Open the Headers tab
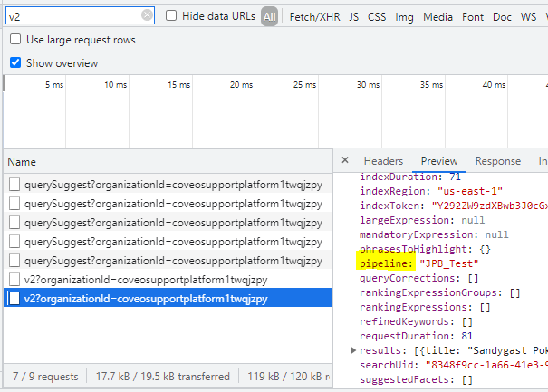 382,160
